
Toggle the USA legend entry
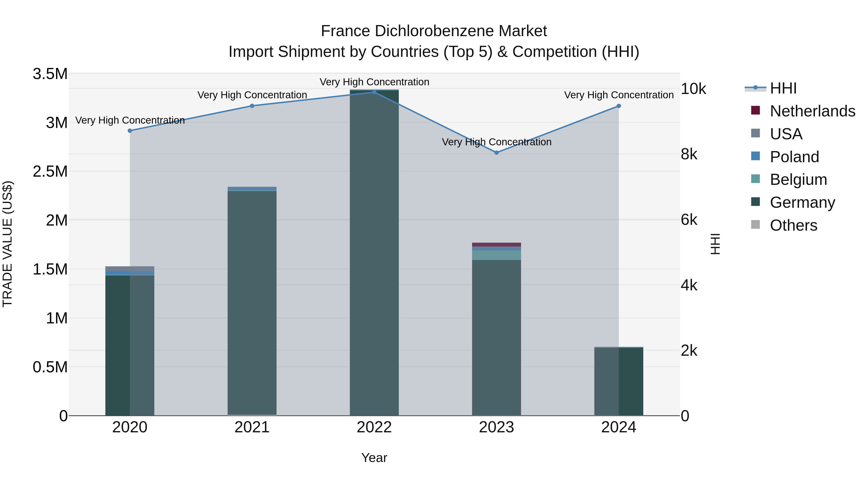point(777,134)
